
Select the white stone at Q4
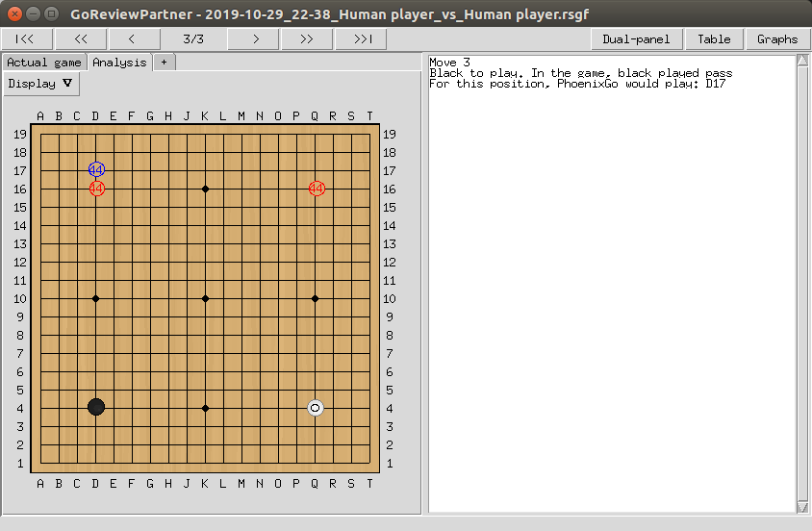point(316,408)
